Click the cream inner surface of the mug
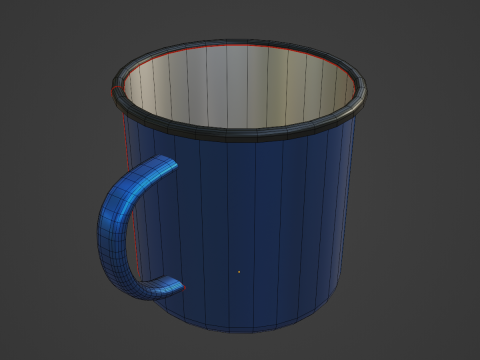 [x=239, y=87]
